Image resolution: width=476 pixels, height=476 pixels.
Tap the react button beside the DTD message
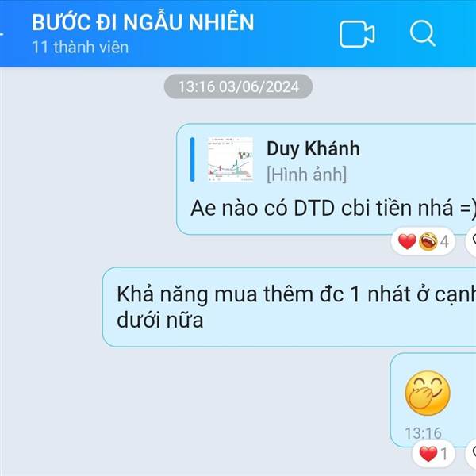point(471,242)
